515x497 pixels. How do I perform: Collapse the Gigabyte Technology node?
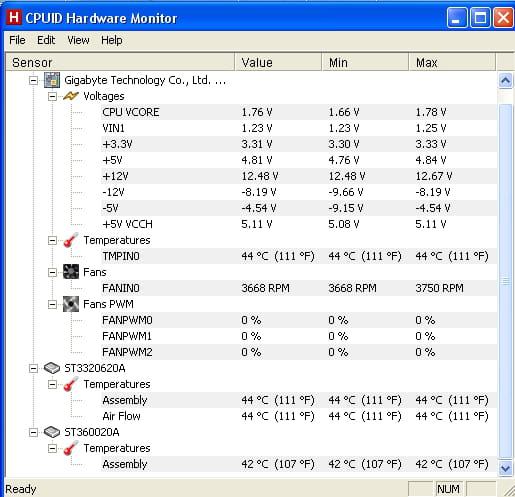pos(33,80)
